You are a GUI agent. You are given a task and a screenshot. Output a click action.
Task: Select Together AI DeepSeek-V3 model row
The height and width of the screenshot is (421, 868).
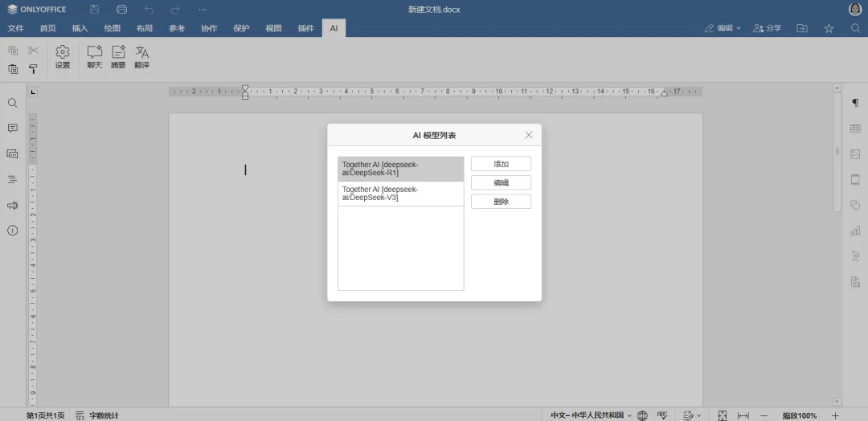[x=401, y=194]
